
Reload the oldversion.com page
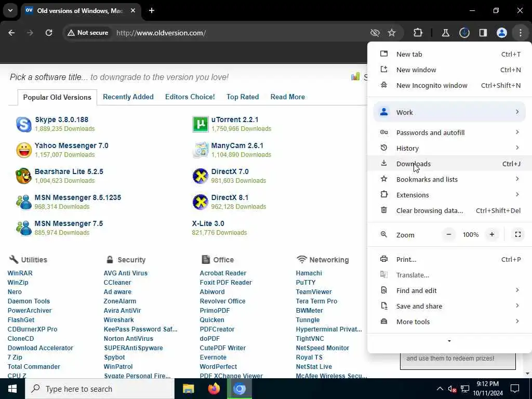coord(49,33)
